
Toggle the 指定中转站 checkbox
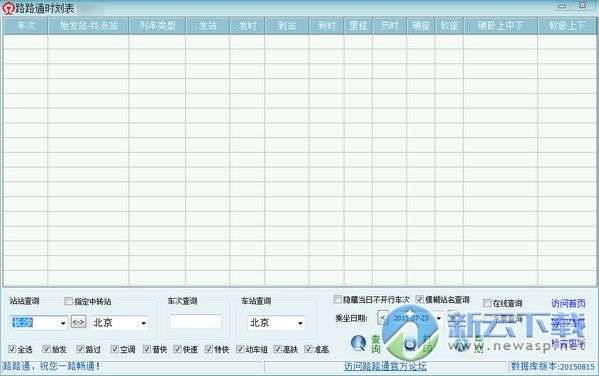(68, 301)
